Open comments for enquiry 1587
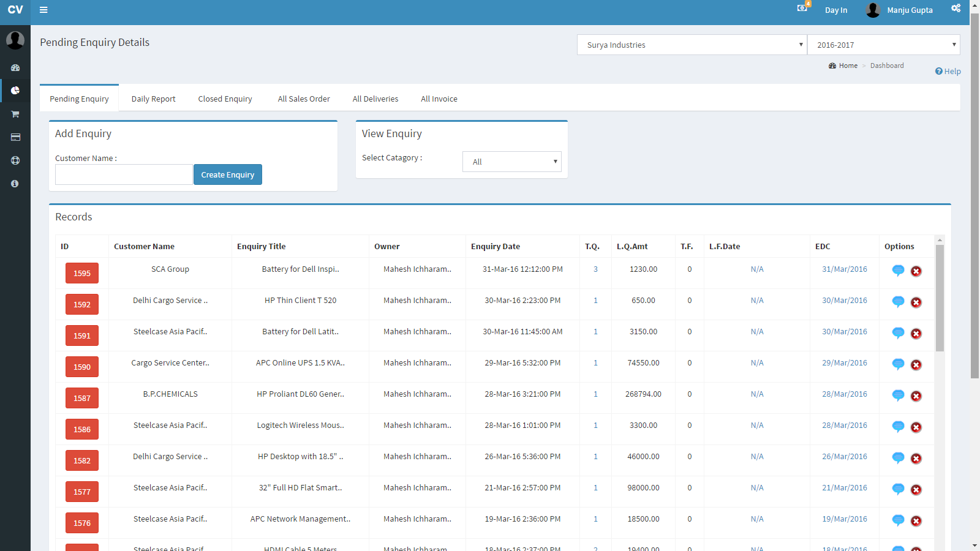Image resolution: width=980 pixels, height=551 pixels. click(x=898, y=395)
